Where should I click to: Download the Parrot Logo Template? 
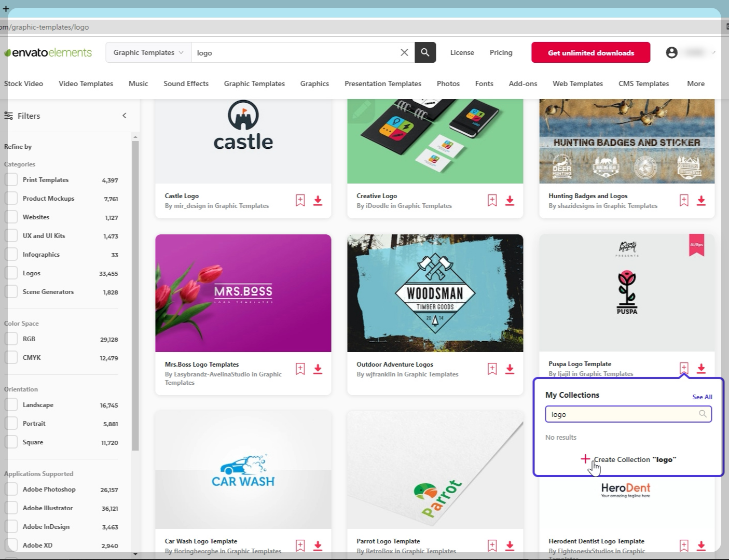510,546
